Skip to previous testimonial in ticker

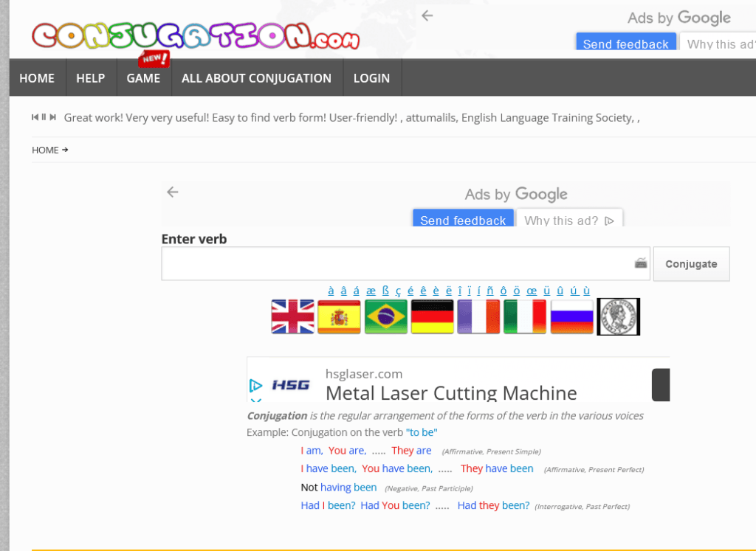point(35,117)
